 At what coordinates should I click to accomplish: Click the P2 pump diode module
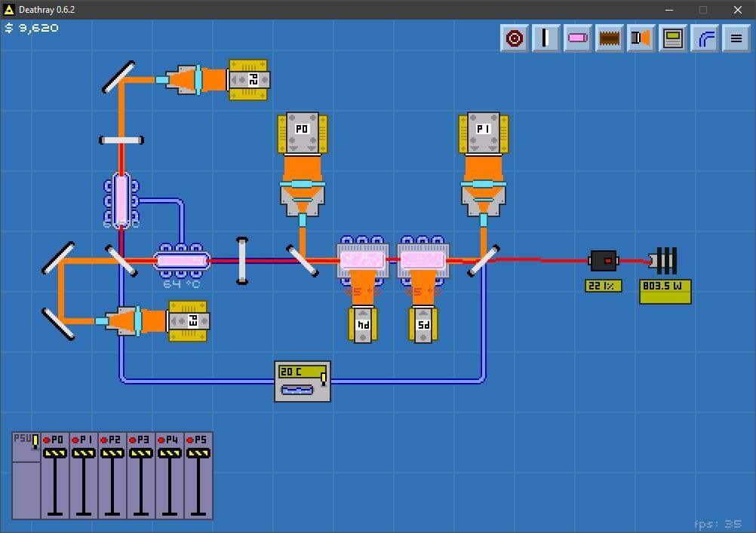pos(248,80)
